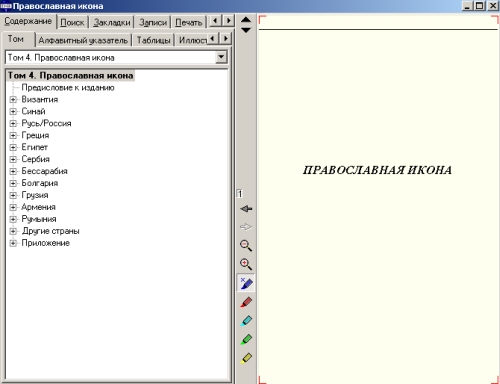Open the Алфавитный указатель tab

[83, 40]
